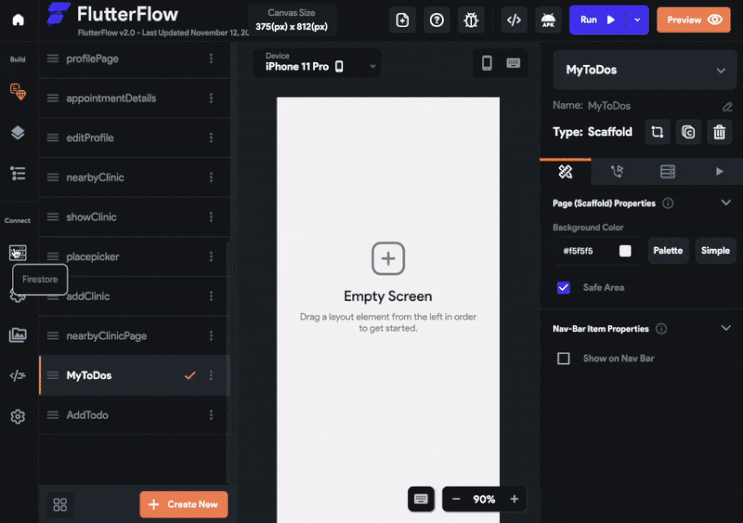Open the widget palette icon in sidebar
Viewport: 743px width, 523px height.
18,91
